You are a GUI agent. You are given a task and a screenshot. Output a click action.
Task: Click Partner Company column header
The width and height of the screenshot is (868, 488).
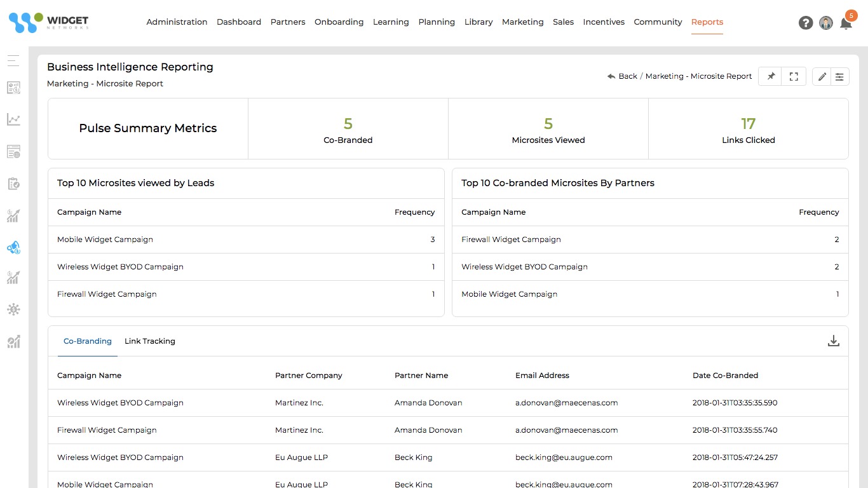point(309,376)
